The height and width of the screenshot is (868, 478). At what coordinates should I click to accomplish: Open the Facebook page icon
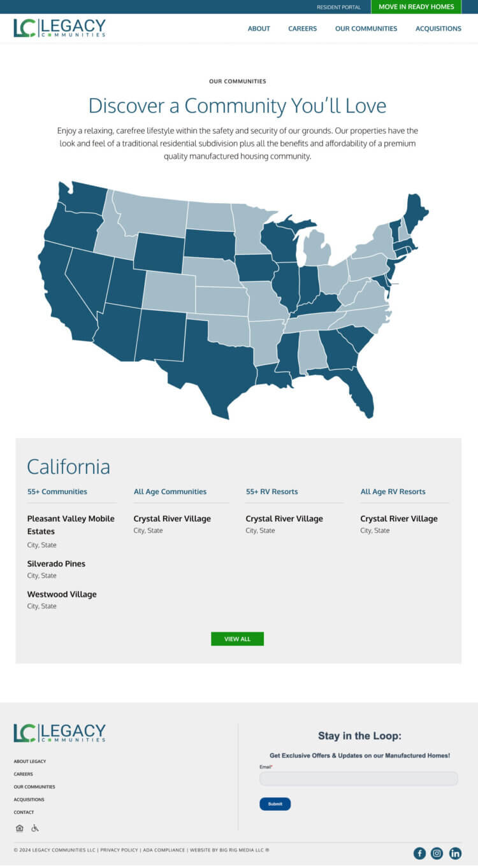click(x=419, y=853)
